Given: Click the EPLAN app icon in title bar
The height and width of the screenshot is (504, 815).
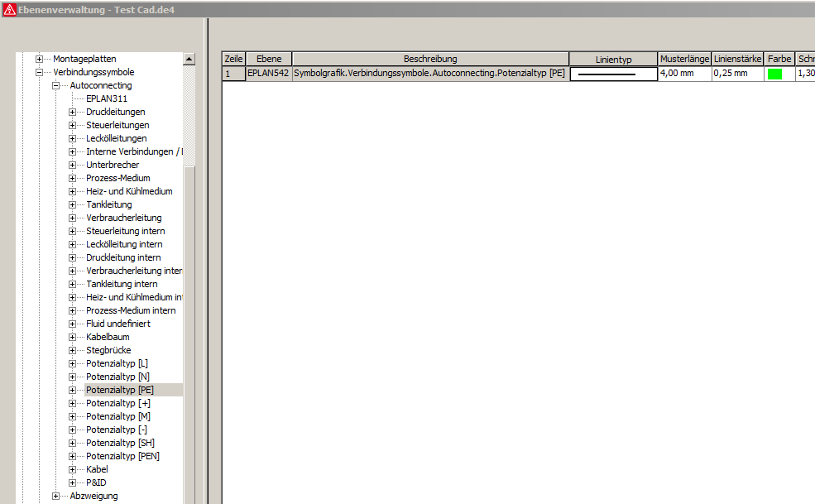Looking at the screenshot, I should [x=9, y=9].
